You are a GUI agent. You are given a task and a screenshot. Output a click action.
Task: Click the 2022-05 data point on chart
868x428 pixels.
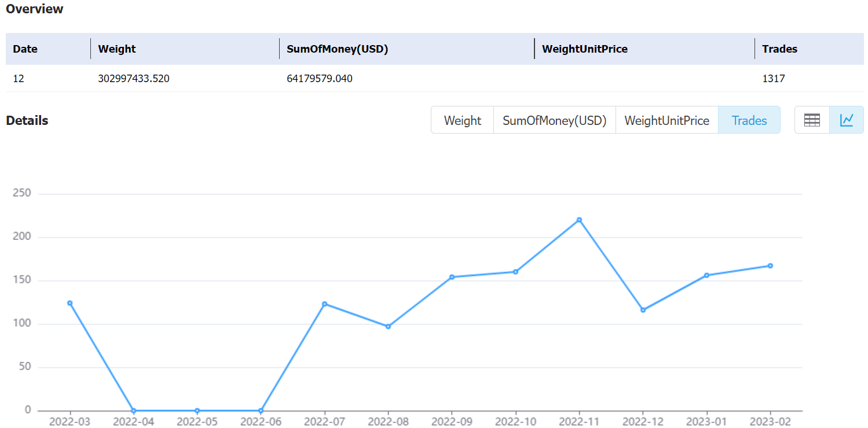[197, 411]
